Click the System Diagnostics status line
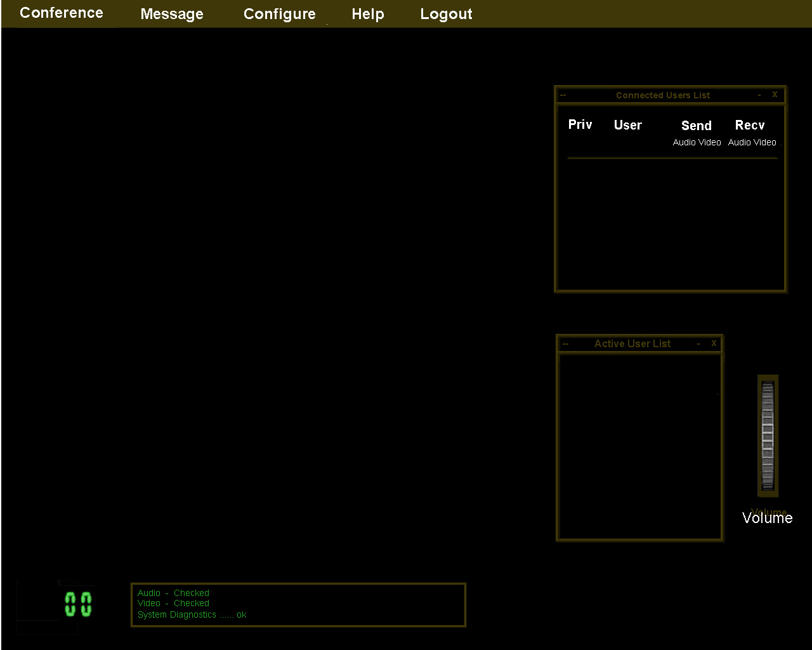The width and height of the screenshot is (812, 650). pyautogui.click(x=192, y=614)
